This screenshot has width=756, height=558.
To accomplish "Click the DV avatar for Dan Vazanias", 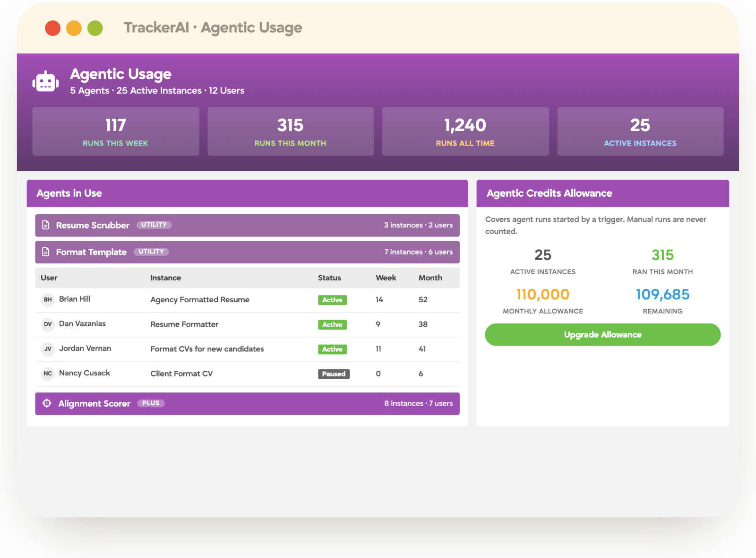I will (48, 324).
